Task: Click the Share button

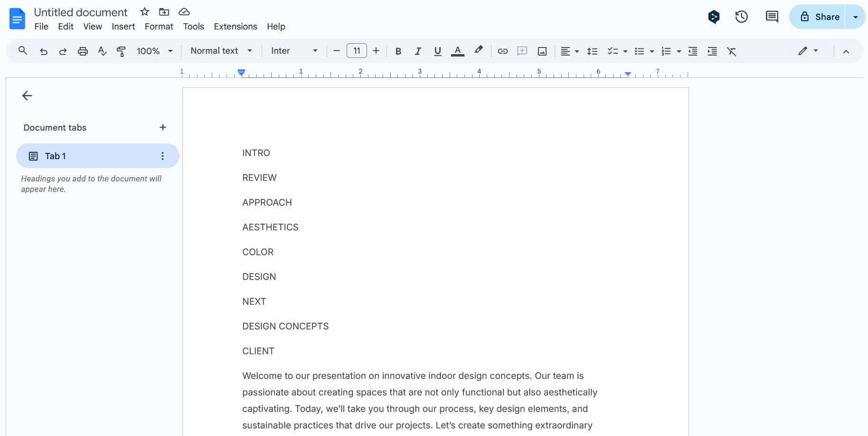Action: pyautogui.click(x=818, y=17)
